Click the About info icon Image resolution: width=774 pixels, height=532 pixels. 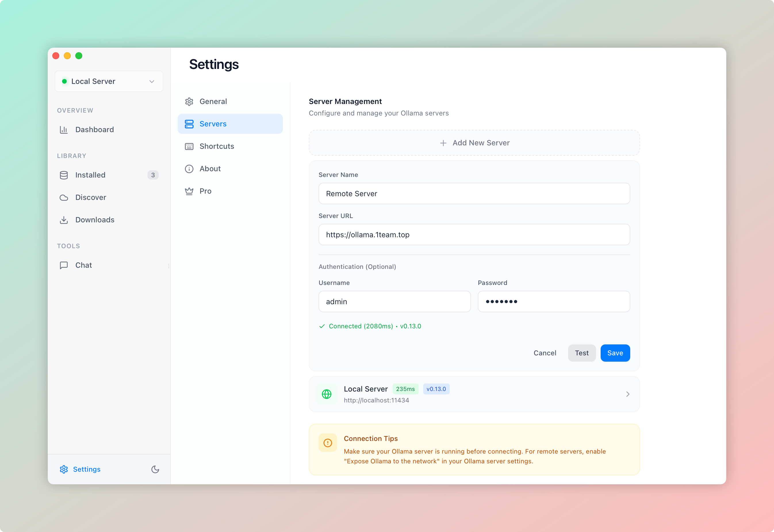(x=189, y=169)
